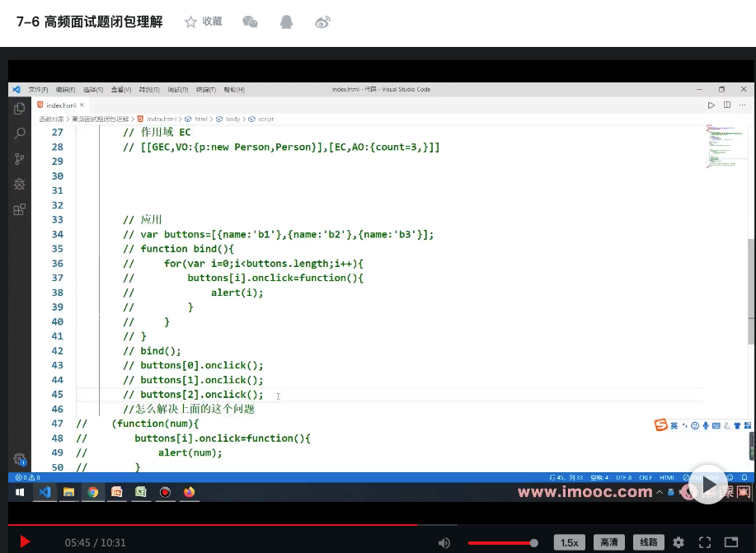This screenshot has width=756, height=553.
Task: Open the 帮助(H) menu
Action: pos(234,90)
